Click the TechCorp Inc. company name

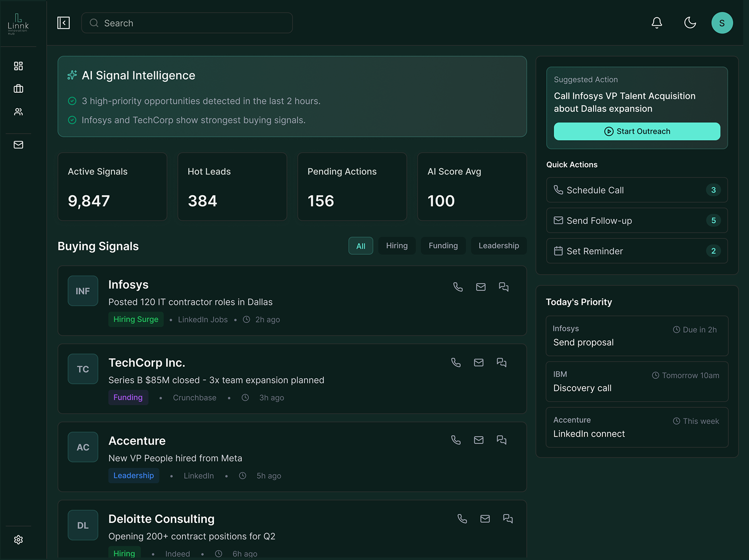pyautogui.click(x=147, y=363)
